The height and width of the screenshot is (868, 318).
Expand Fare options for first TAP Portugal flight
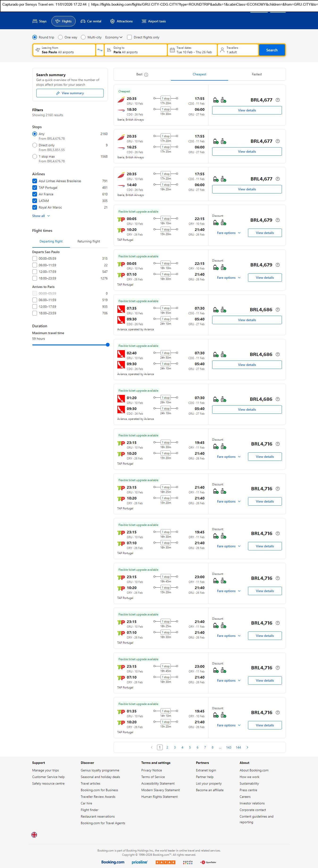tap(228, 233)
